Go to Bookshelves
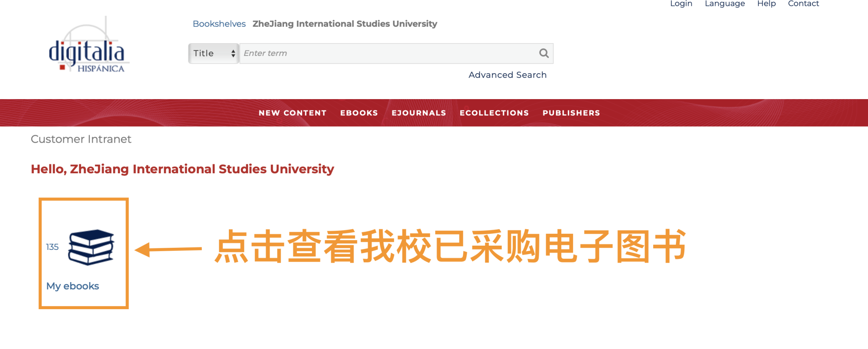This screenshot has width=868, height=349. [219, 24]
